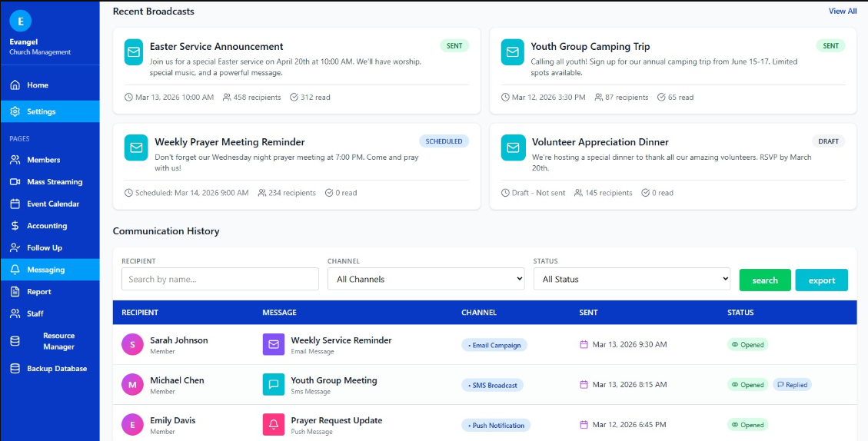
Task: Open the All Channels dropdown
Action: coord(426,279)
